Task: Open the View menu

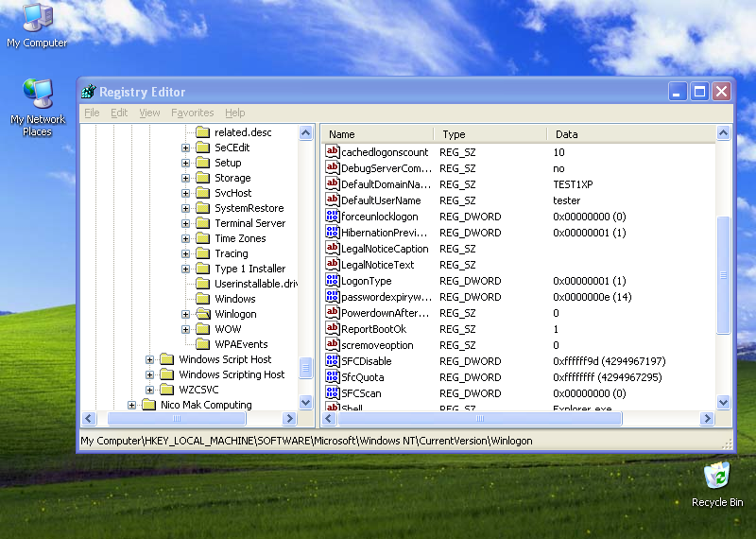Action: [149, 113]
